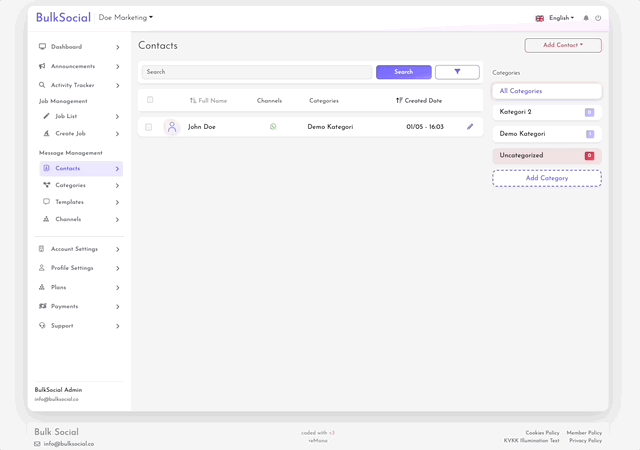Toggle the select-all checkbox in table header
The width and height of the screenshot is (640, 450).
click(x=150, y=100)
